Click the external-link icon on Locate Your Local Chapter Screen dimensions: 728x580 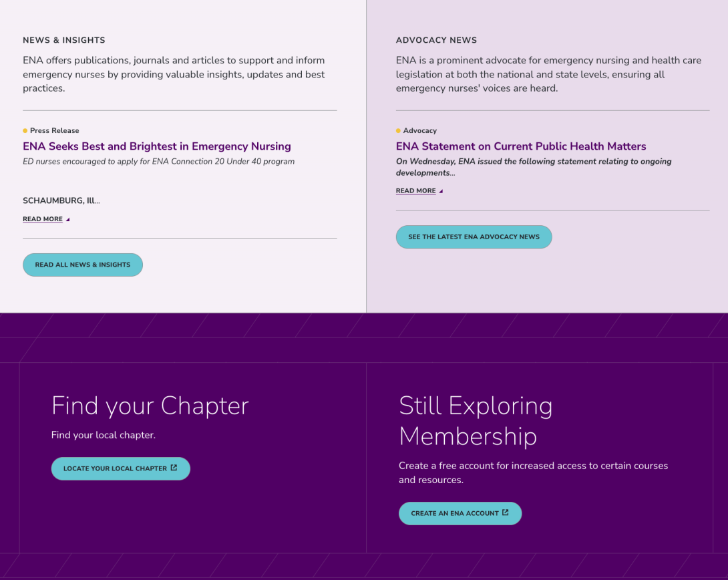point(174,468)
